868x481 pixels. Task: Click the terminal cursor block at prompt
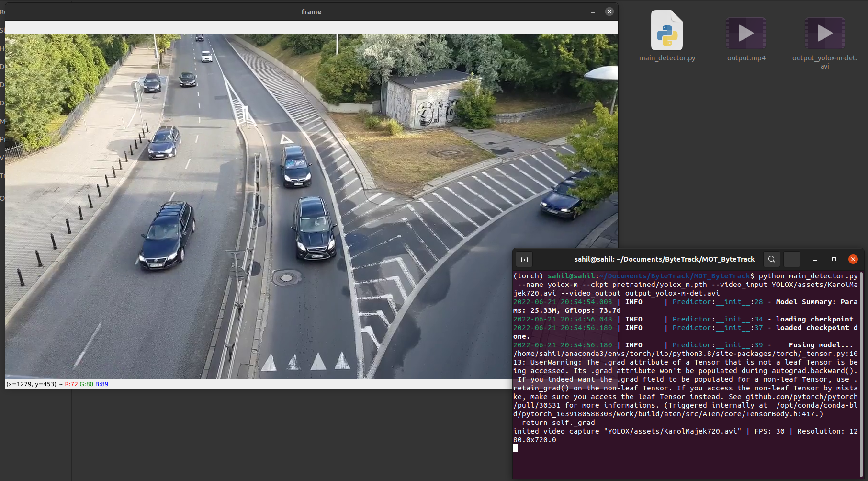pyautogui.click(x=515, y=448)
